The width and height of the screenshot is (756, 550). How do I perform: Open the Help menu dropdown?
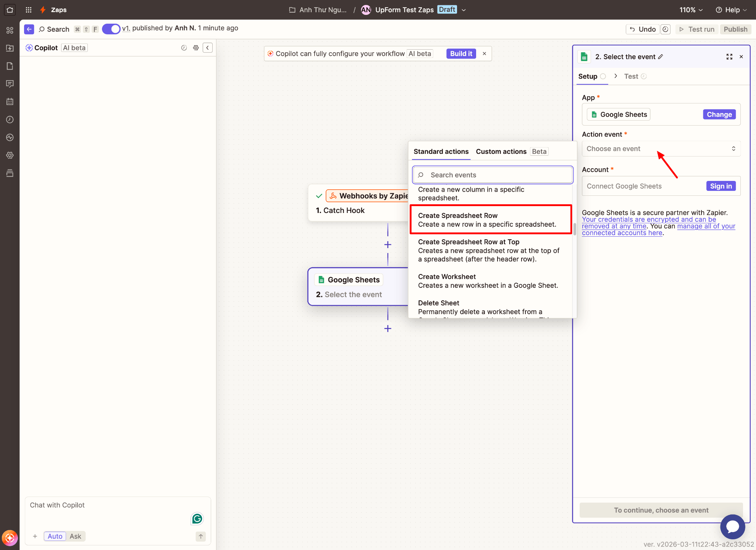(x=731, y=10)
